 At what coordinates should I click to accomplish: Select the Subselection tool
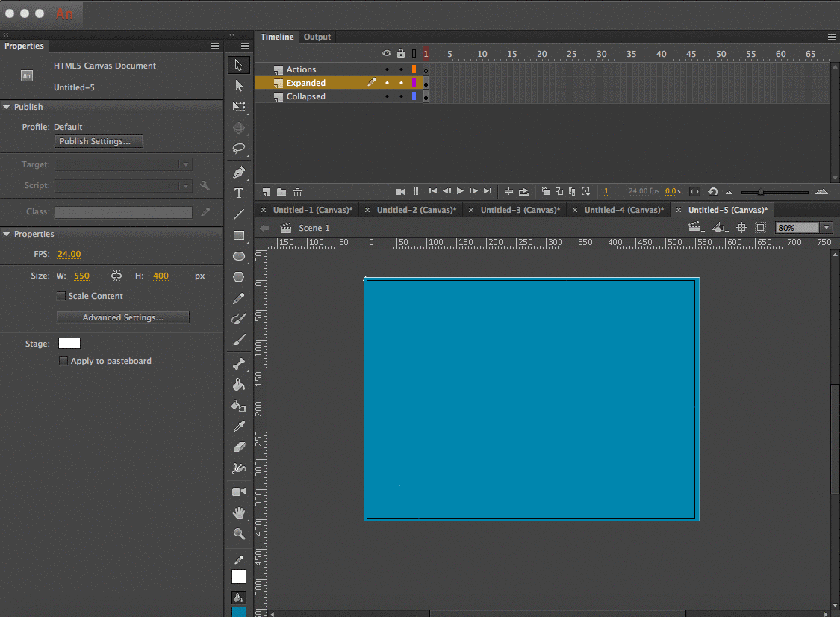pos(239,86)
